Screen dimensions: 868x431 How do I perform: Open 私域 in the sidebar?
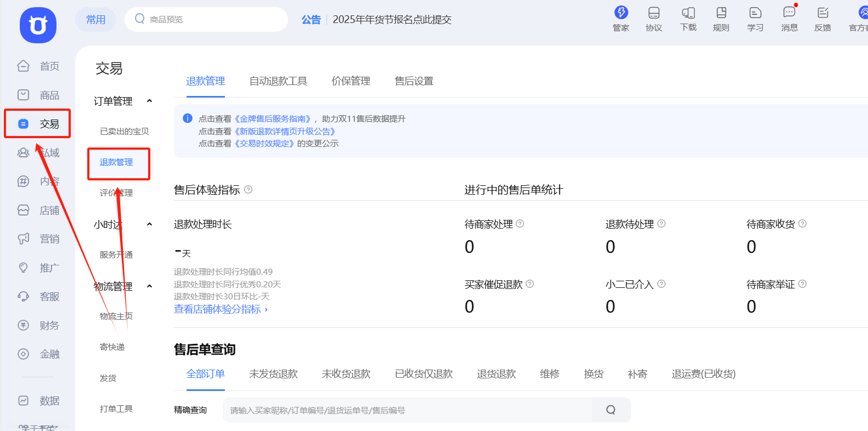[38, 153]
